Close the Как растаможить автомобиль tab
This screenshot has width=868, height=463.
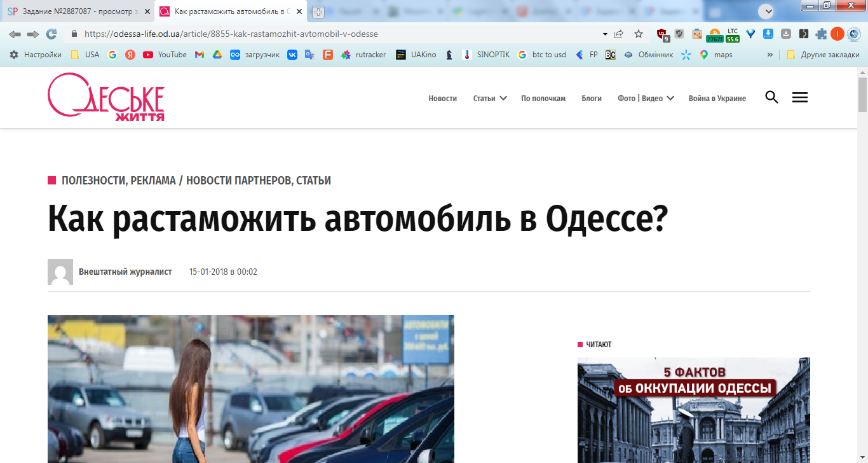(x=299, y=11)
